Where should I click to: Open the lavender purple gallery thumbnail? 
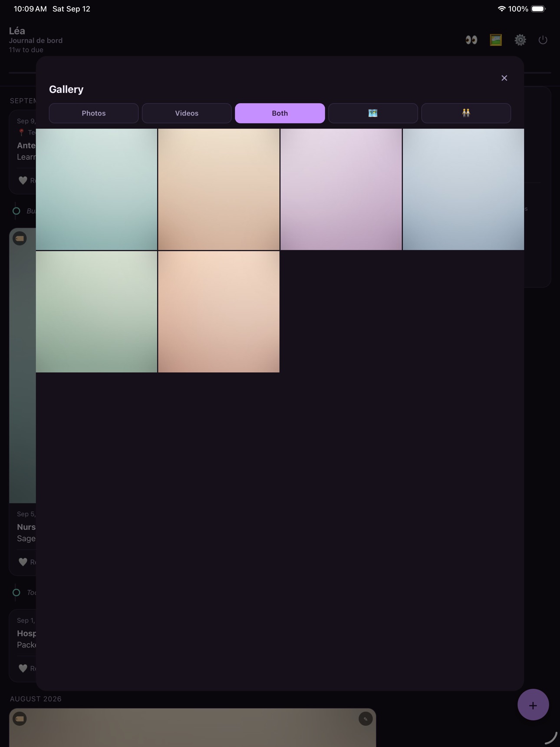pos(341,189)
